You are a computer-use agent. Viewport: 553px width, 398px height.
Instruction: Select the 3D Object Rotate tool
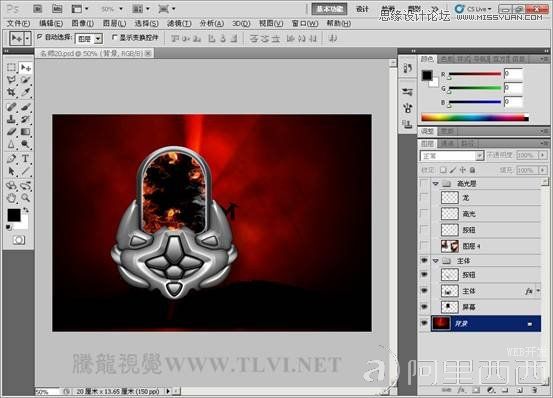[x=11, y=185]
